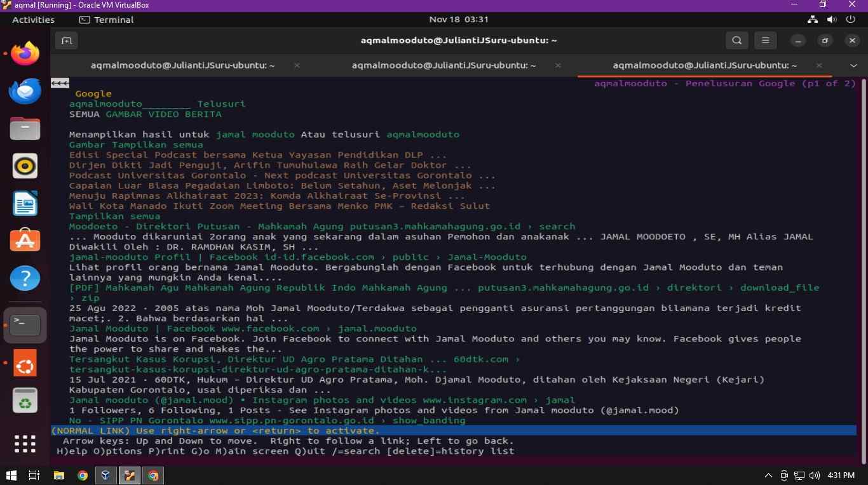Open 'Edisi Special Podcast bersama Ketua' link
The image size is (868, 485).
pyautogui.click(x=258, y=155)
